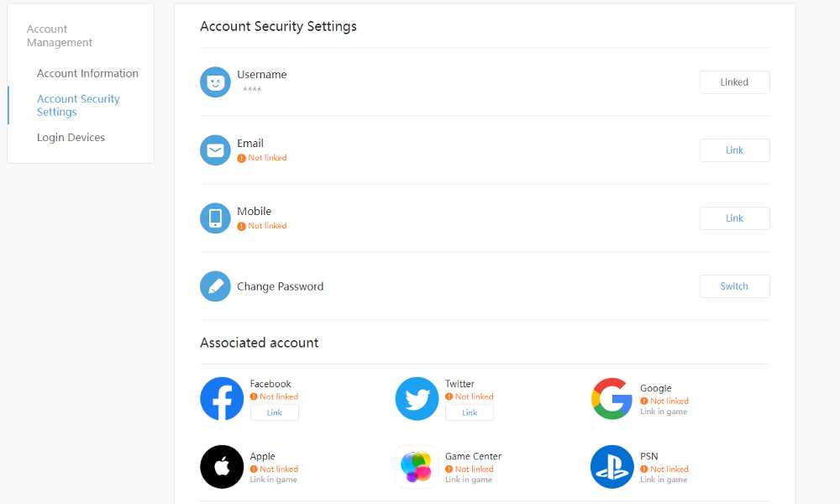Click the Link button for Email
This screenshot has width=840, height=504.
[x=734, y=150]
